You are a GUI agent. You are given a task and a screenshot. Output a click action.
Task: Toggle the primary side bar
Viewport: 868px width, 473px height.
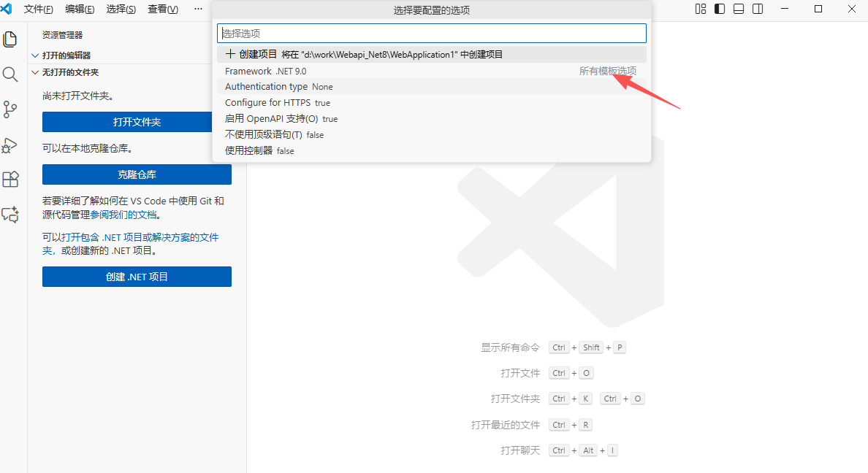click(720, 9)
